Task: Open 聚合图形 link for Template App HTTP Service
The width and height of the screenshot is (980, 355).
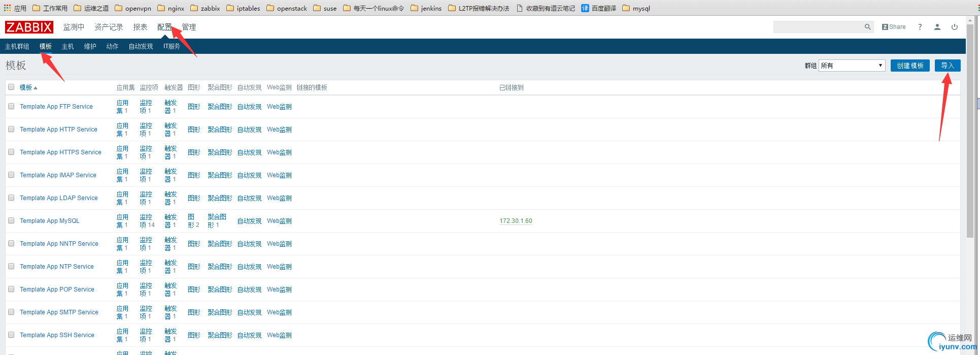Action: tap(220, 130)
